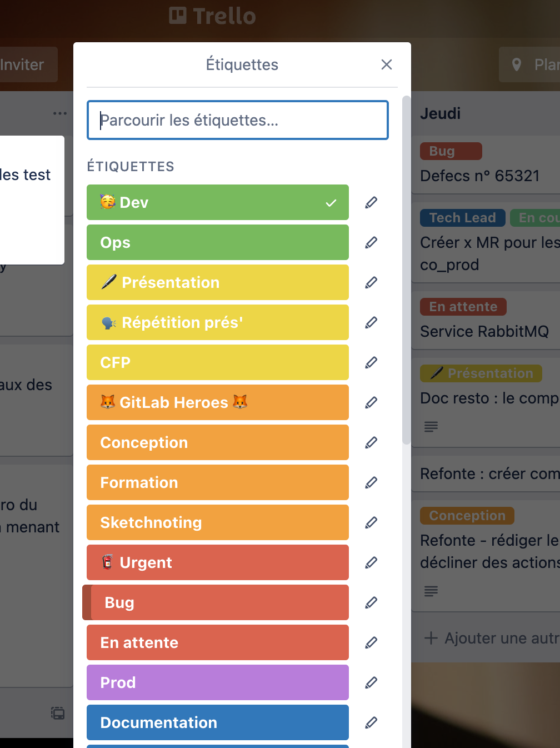Toggle the Conception label on card
560x748 pixels.
click(x=217, y=442)
